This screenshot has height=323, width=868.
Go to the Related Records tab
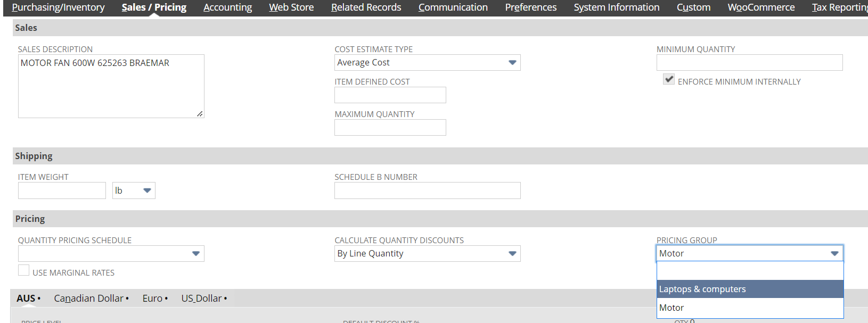[366, 7]
